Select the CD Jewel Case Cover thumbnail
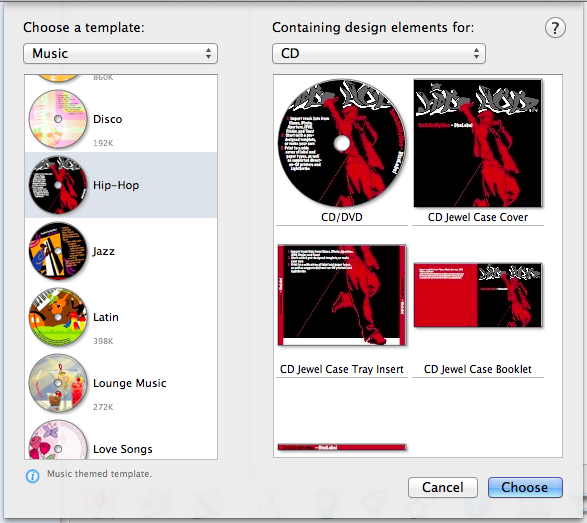 [x=478, y=143]
